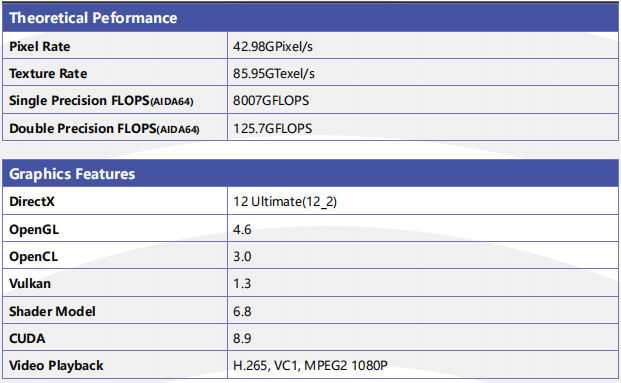Click the OpenGL row label

[x=34, y=230]
